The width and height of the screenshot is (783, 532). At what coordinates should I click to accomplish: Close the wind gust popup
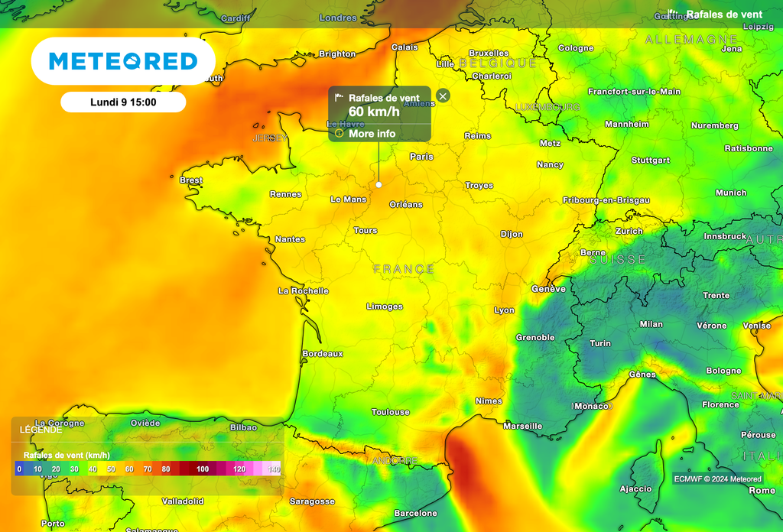coord(443,96)
